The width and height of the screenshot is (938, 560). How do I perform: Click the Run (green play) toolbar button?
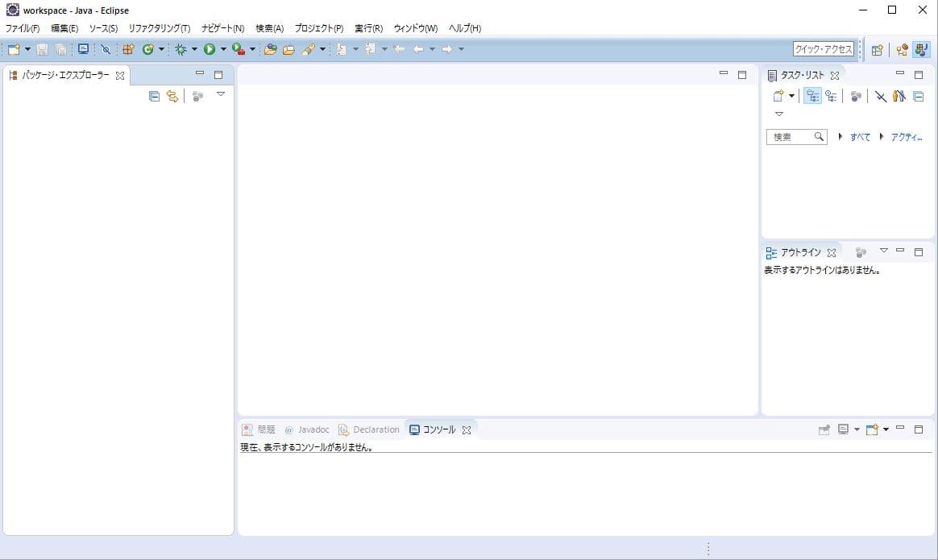coord(209,49)
